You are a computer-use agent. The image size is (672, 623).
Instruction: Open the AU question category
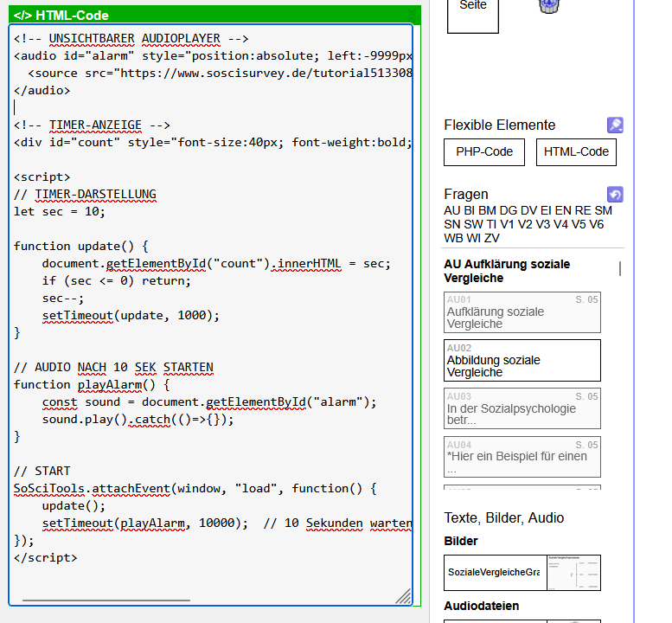(x=451, y=210)
